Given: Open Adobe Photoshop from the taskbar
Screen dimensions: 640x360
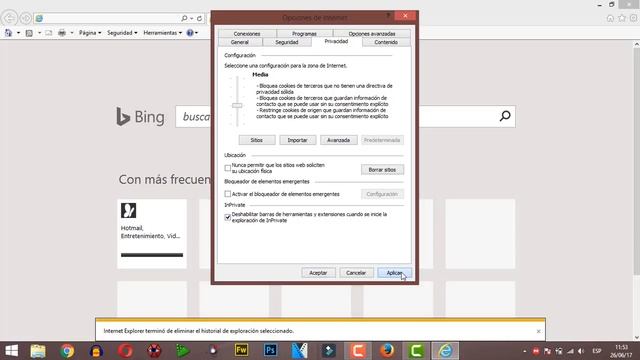Looking at the screenshot, I should click(x=270, y=350).
